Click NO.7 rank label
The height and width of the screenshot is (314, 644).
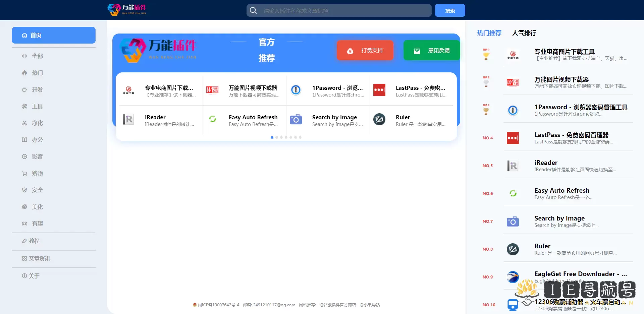pos(488,222)
